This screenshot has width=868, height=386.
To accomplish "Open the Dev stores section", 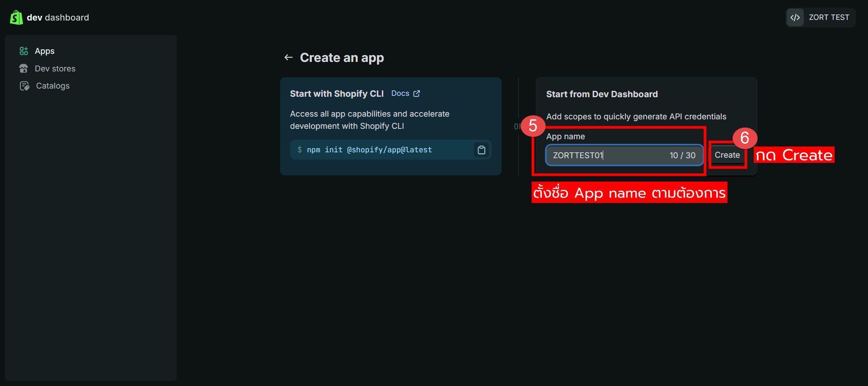I will pos(55,69).
